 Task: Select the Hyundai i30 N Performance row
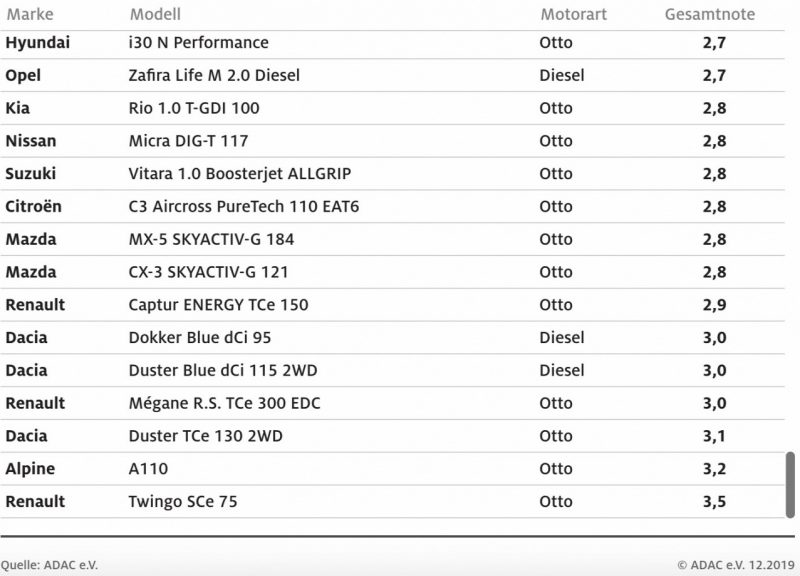point(392,43)
